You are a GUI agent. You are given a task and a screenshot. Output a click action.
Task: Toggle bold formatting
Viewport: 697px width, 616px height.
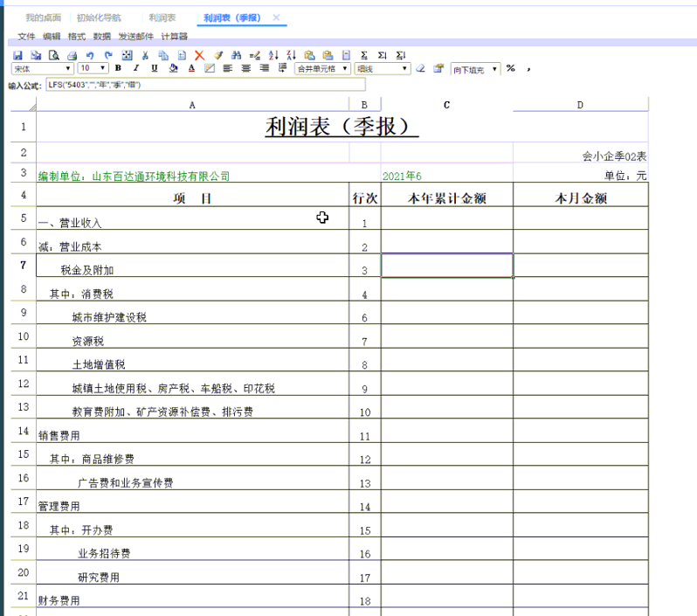pyautogui.click(x=118, y=68)
